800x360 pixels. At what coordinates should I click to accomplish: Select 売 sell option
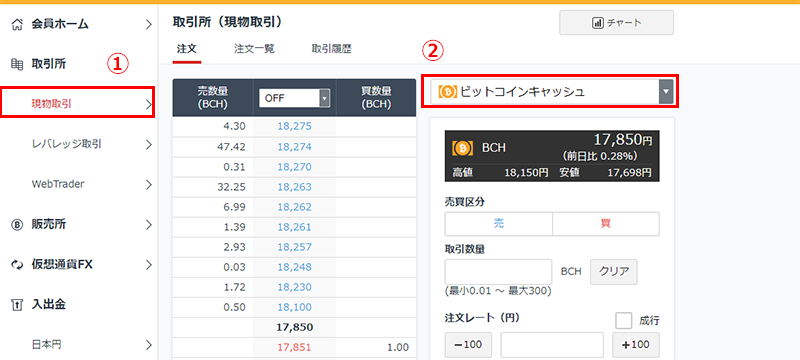(498, 224)
